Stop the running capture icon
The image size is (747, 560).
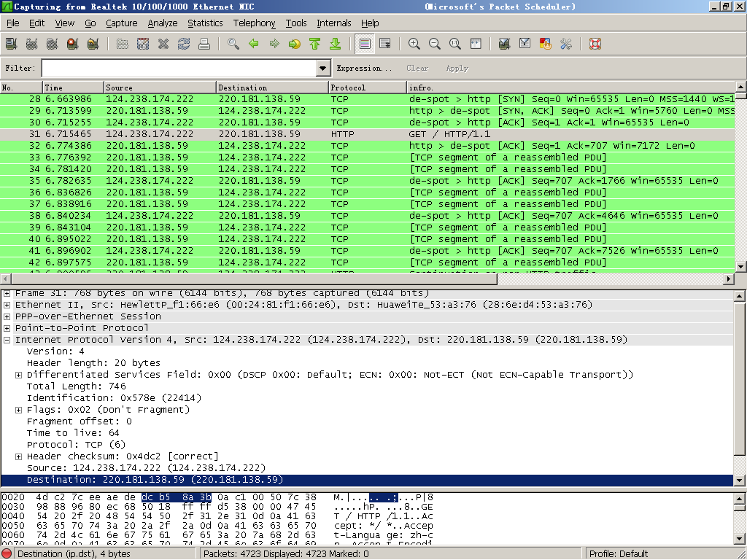coord(72,44)
